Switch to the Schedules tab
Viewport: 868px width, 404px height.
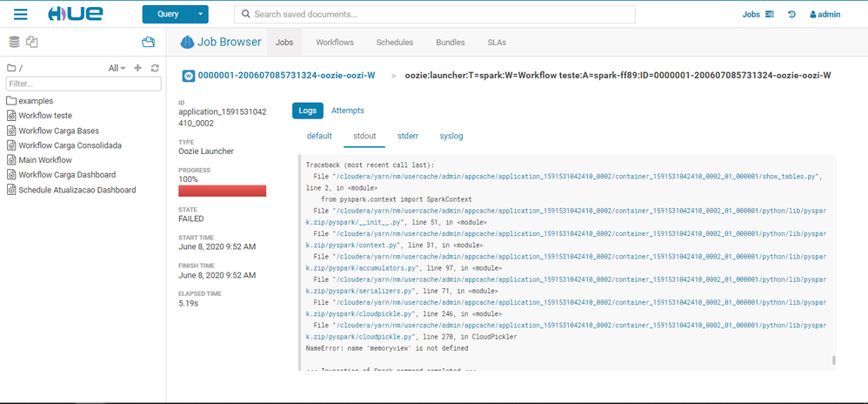(x=395, y=42)
